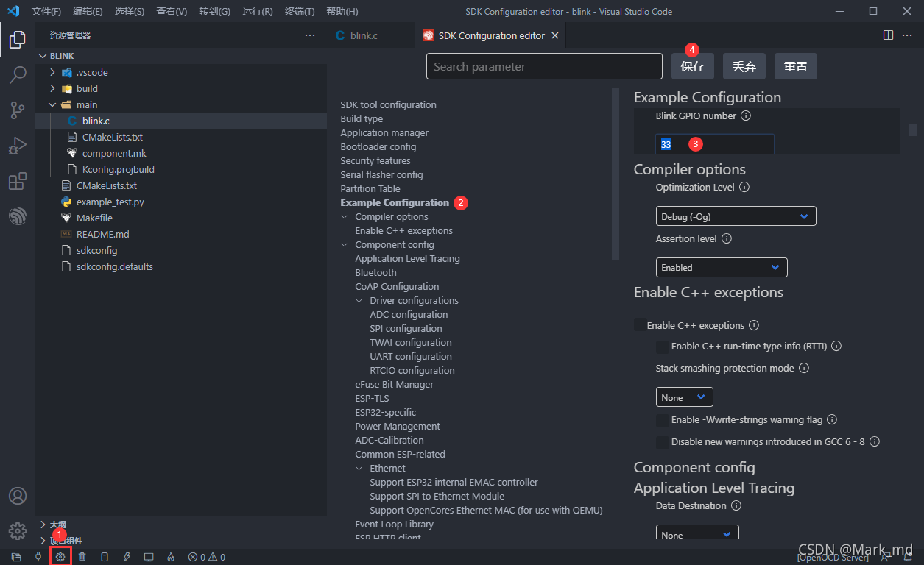Collapse the Compiler options tree node
The width and height of the screenshot is (924, 565).
(x=345, y=217)
